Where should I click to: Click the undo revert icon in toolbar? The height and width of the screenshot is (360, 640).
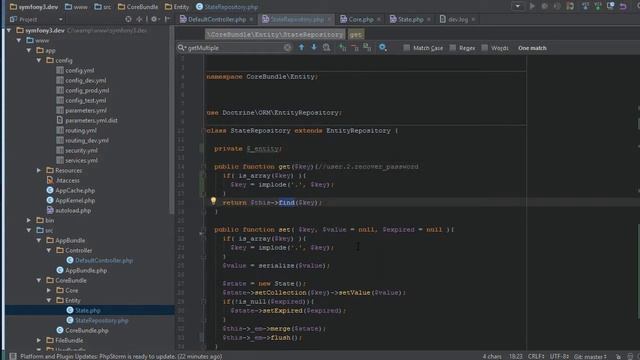(x=623, y=6)
